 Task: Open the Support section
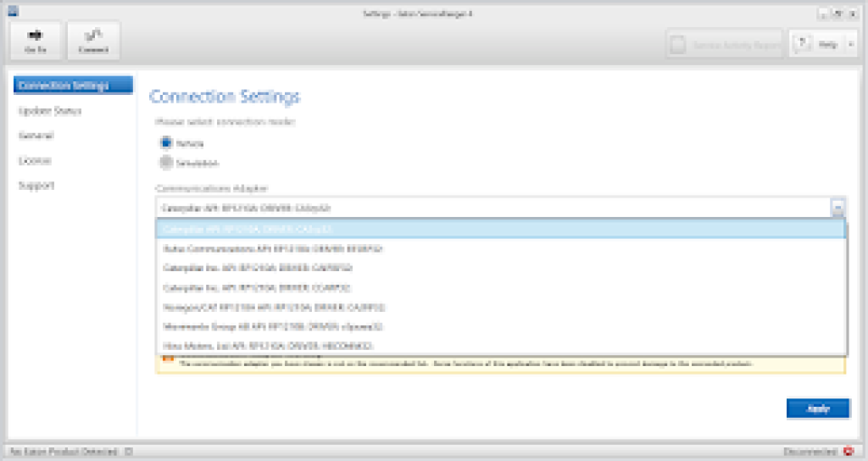[36, 186]
